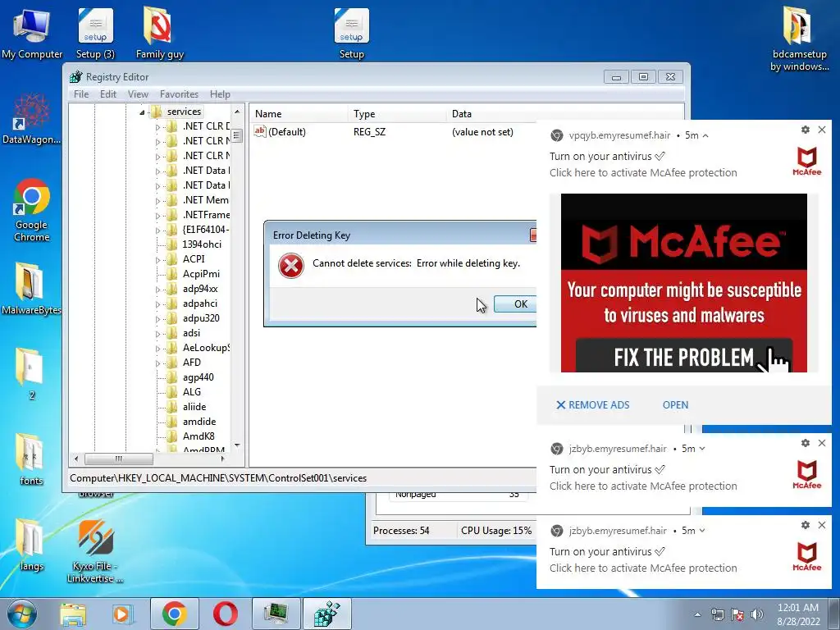
Task: Expand the adp94xx registry key
Action: 157,290
